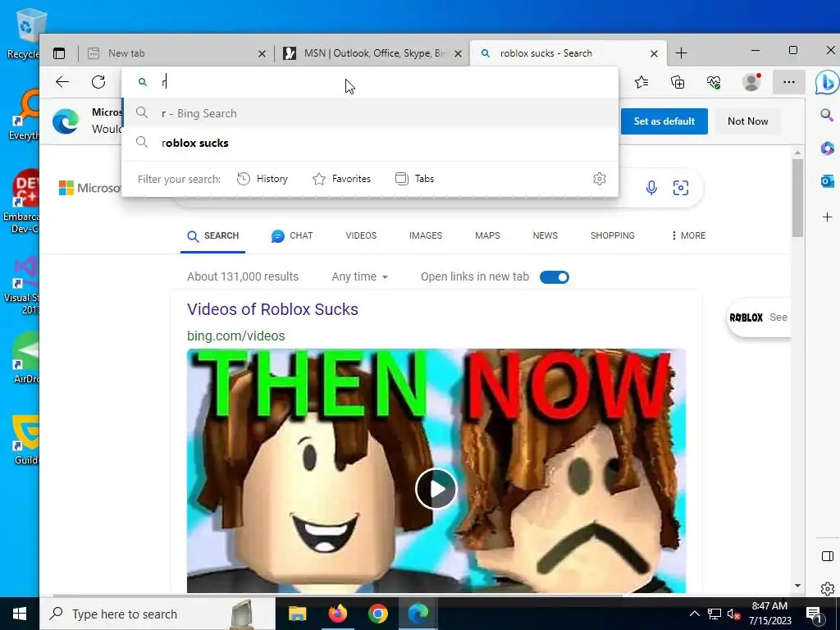Show hidden system tray icons chevron
Image resolution: width=840 pixels, height=630 pixels.
pyautogui.click(x=694, y=614)
